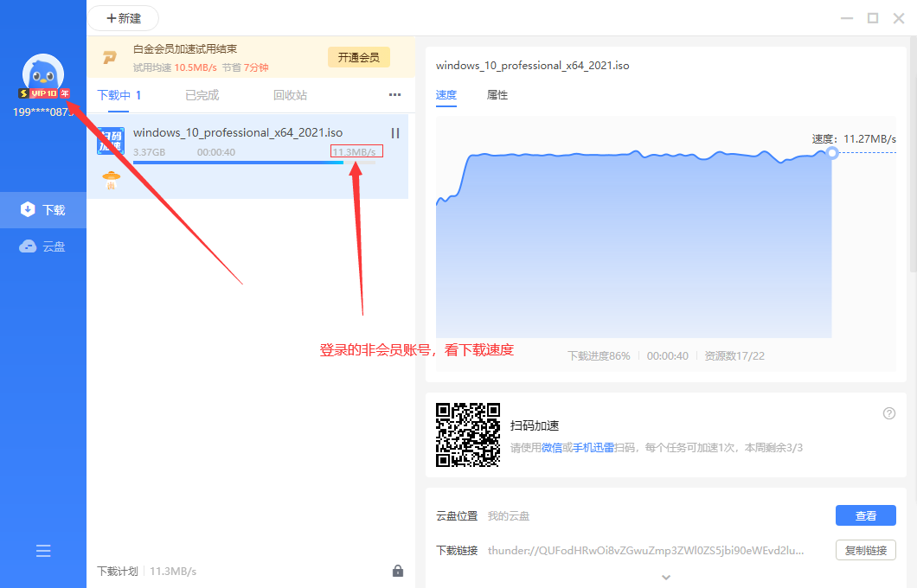Click the scan-to-accelerate QR code
This screenshot has width=917, height=588.
467,435
